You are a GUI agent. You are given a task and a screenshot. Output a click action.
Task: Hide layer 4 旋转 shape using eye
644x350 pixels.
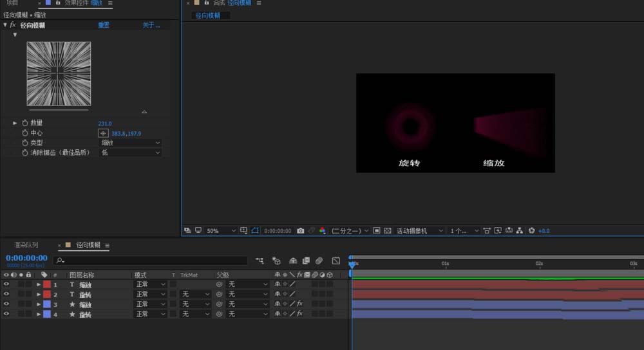click(x=6, y=314)
